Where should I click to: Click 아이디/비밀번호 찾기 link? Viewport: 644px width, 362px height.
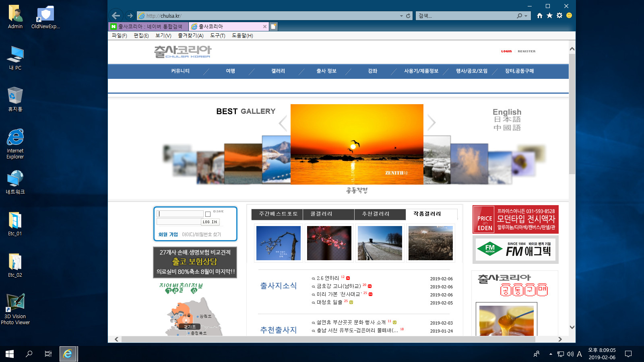click(x=201, y=234)
